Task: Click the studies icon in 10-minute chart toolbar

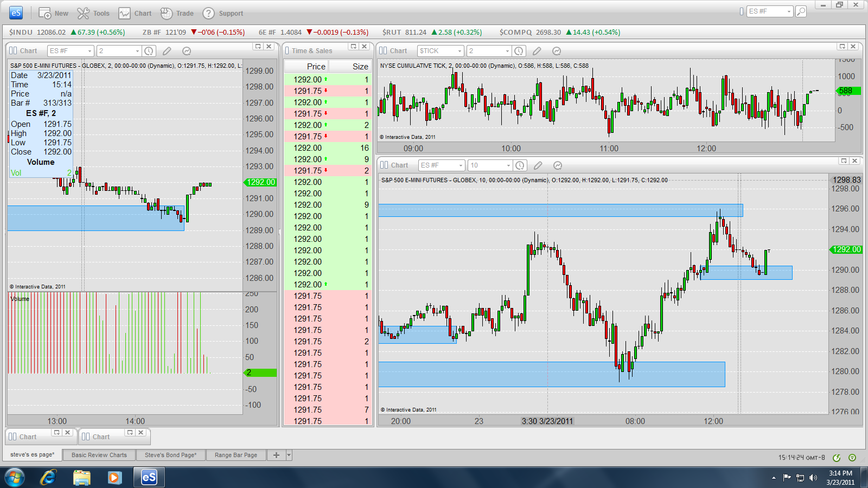Action: (x=558, y=165)
